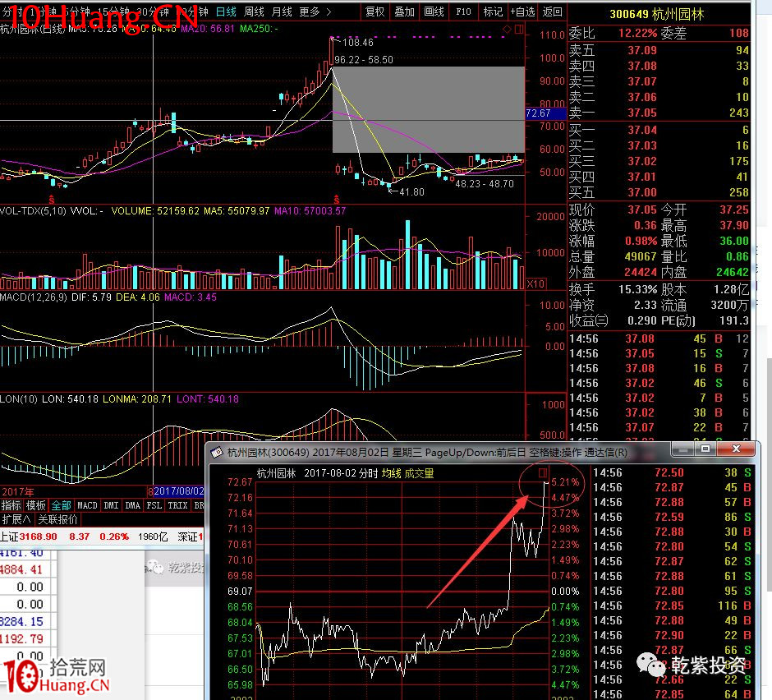Click the 上证 index value 3168.90
This screenshot has height=700, width=772.
(39, 537)
